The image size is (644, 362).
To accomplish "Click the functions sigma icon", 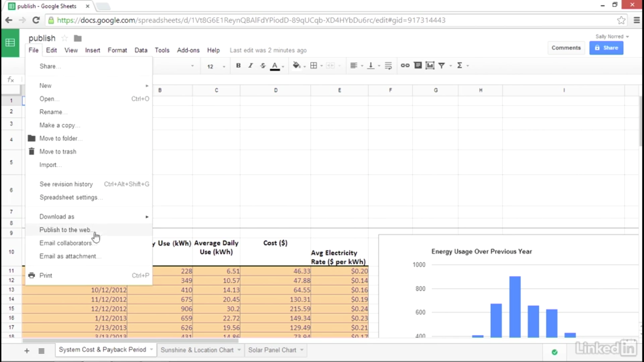I will coord(459,66).
